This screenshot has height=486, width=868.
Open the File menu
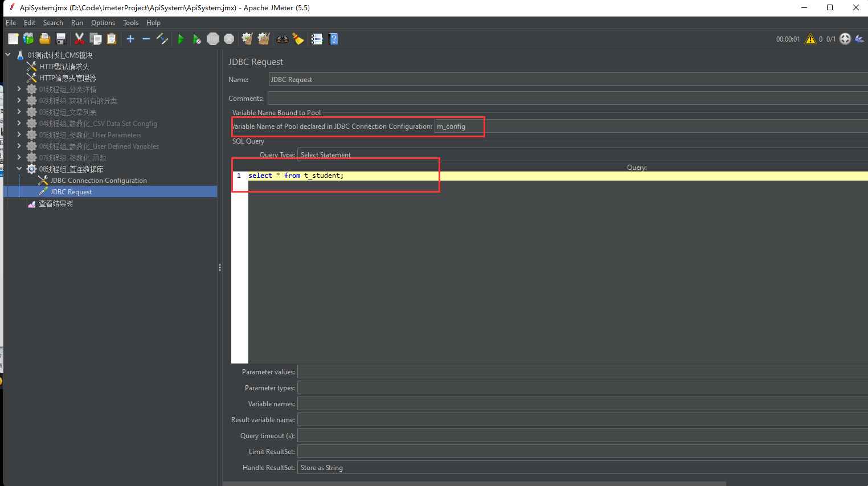11,23
